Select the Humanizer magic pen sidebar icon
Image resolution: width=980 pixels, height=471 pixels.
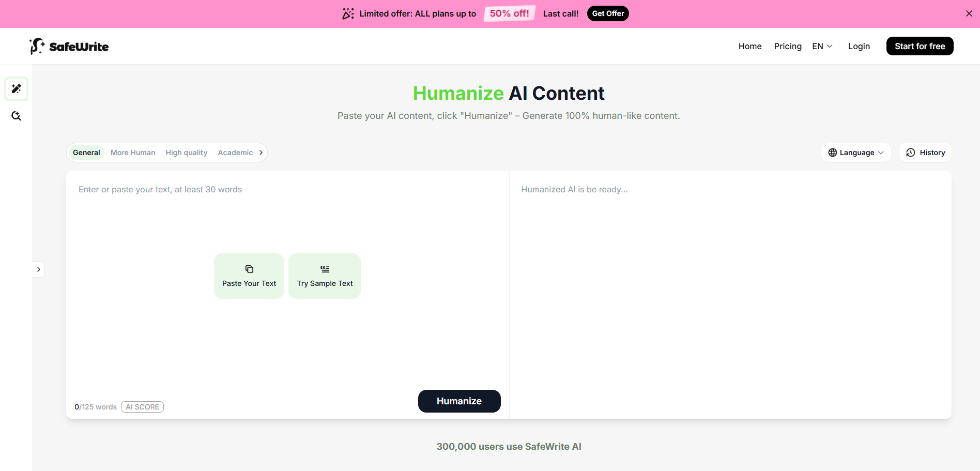17,89
